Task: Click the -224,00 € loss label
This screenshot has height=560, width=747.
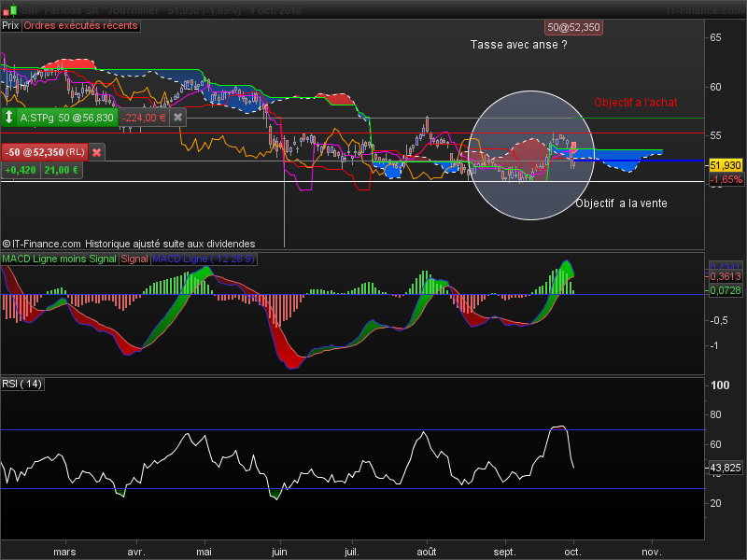Action: point(144,118)
